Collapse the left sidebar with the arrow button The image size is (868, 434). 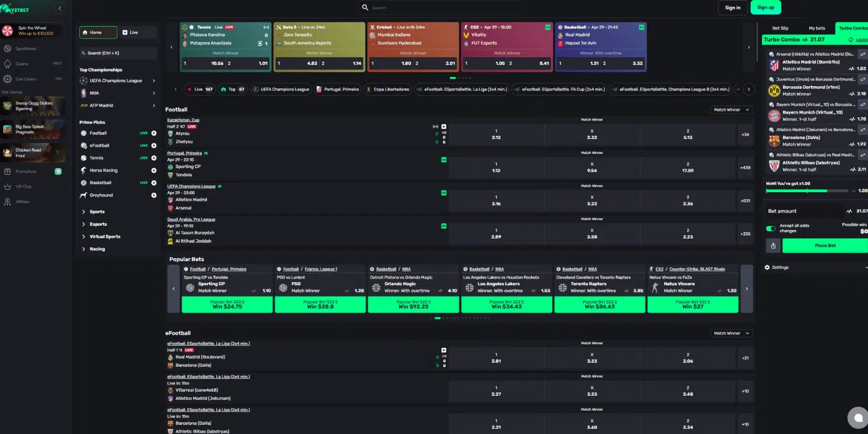[x=60, y=8]
